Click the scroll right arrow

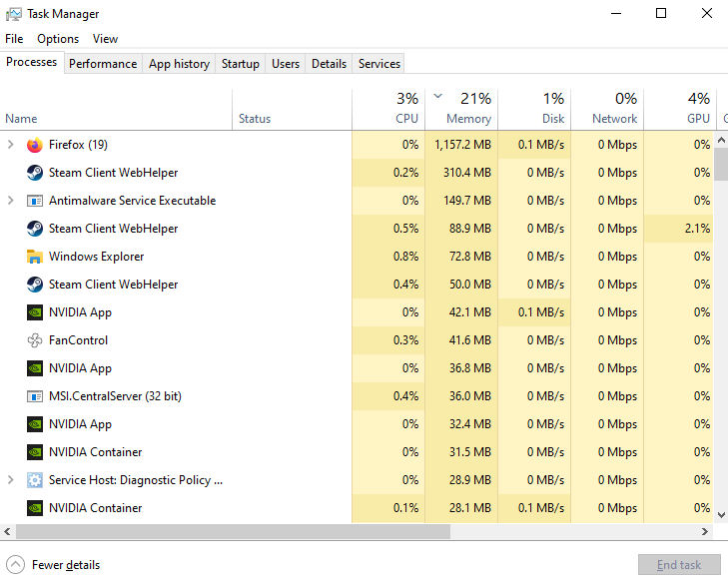tap(705, 532)
